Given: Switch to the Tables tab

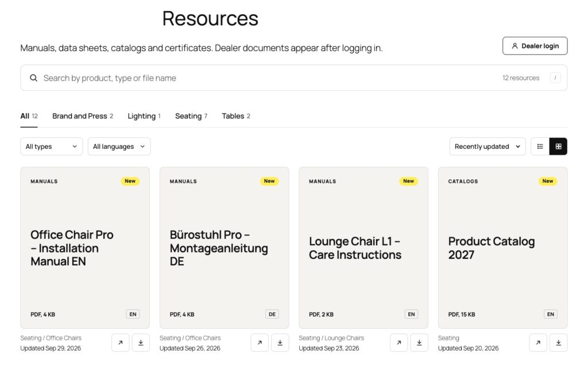Looking at the screenshot, I should coord(236,116).
